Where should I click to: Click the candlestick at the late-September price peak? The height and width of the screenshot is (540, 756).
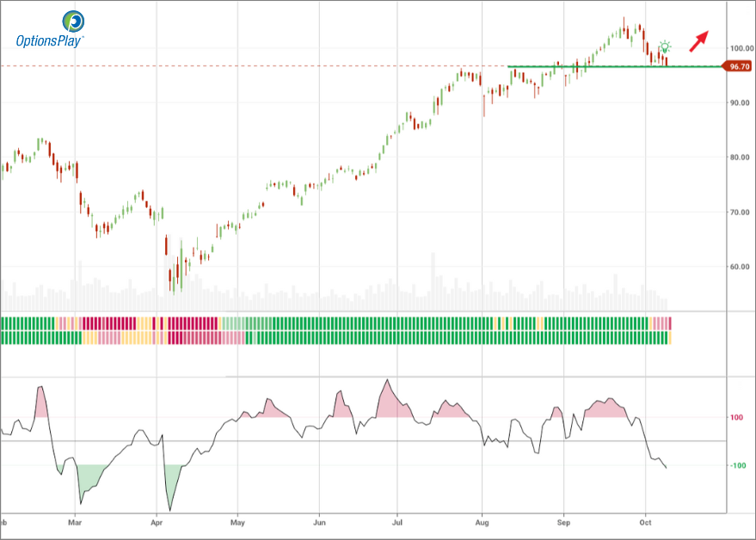click(x=624, y=26)
